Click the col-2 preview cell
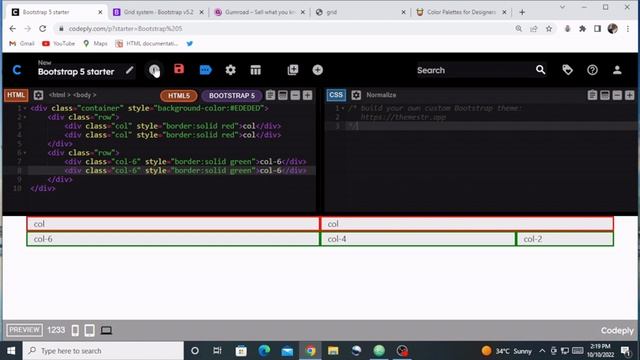 point(565,239)
